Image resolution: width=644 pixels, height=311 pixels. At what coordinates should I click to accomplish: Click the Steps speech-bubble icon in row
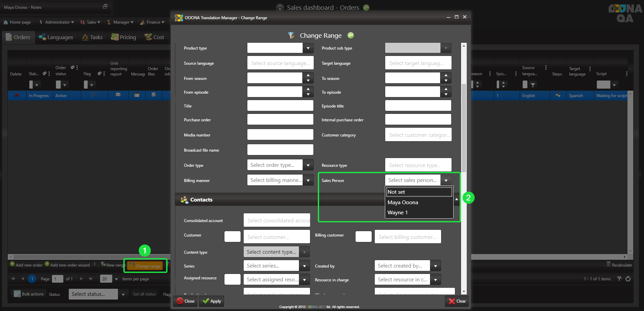point(558,95)
